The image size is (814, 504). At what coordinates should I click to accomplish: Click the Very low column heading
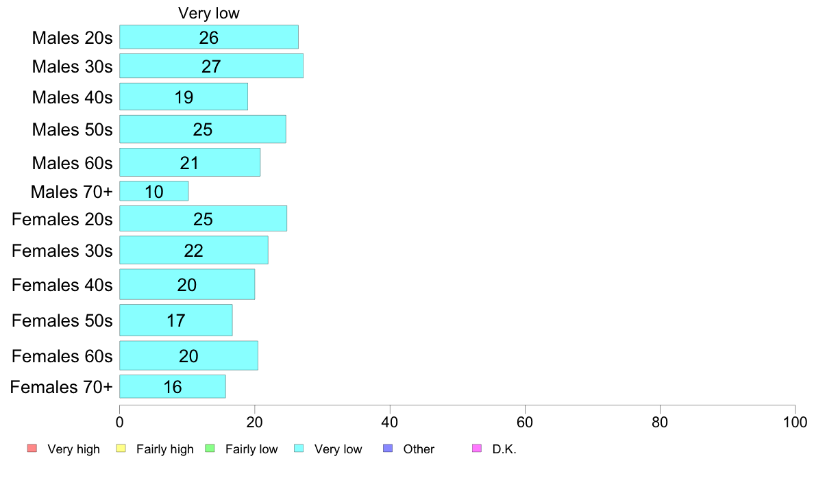[209, 13]
